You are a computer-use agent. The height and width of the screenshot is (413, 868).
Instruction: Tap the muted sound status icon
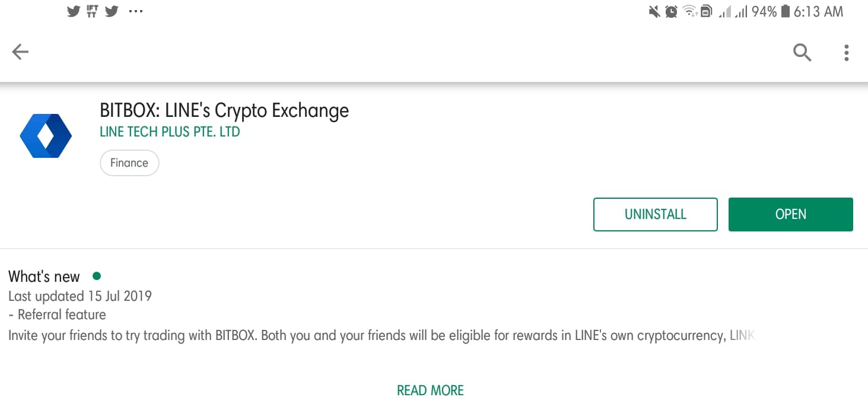coord(654,11)
